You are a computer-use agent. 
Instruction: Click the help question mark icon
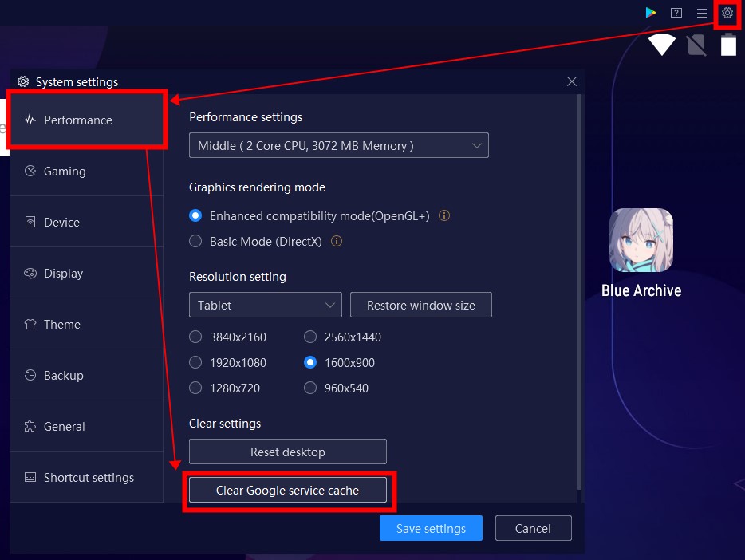pos(676,13)
